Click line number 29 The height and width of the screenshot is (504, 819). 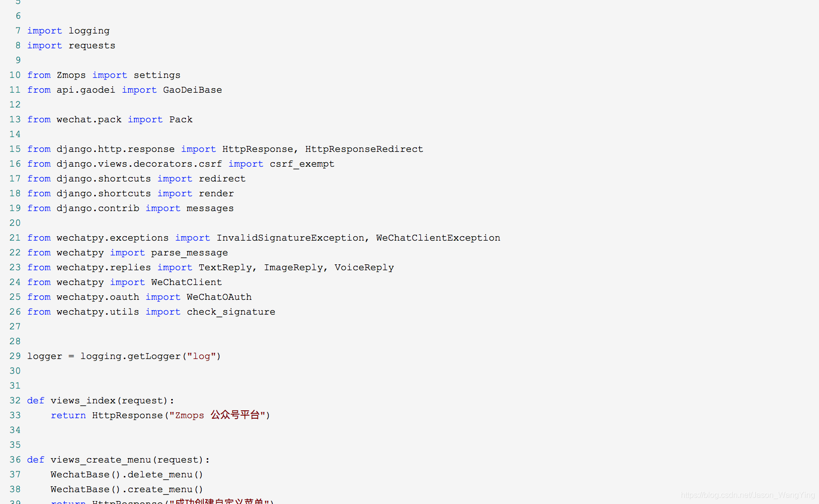coord(15,356)
